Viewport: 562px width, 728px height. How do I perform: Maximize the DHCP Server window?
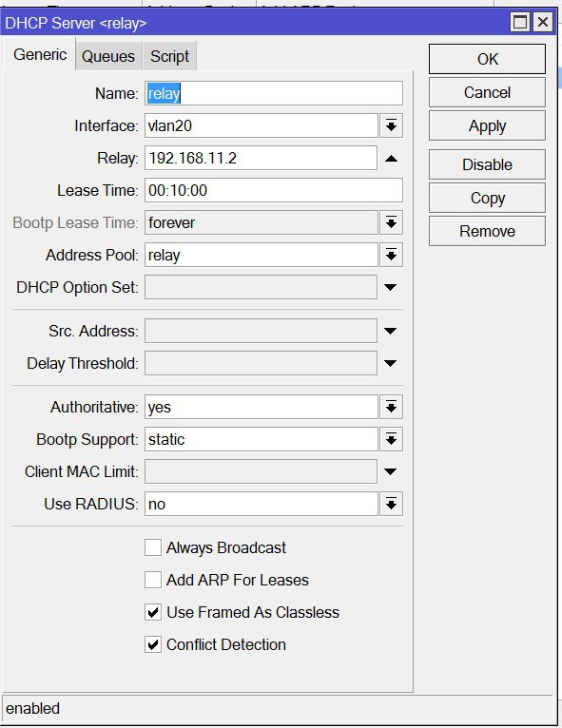(x=520, y=22)
